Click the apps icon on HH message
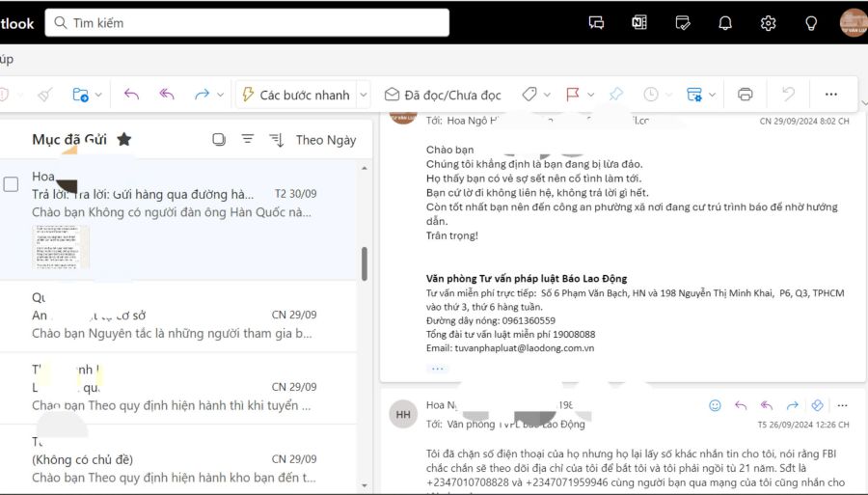 [x=817, y=405]
